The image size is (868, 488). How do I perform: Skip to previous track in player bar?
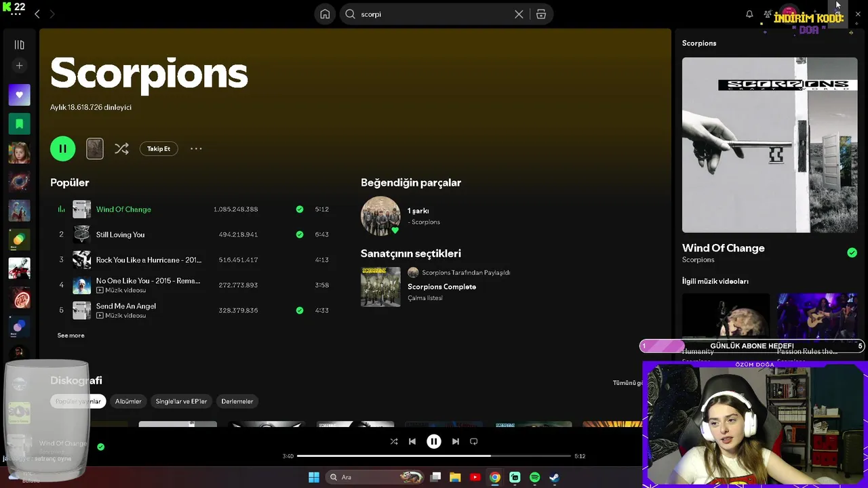[412, 441]
